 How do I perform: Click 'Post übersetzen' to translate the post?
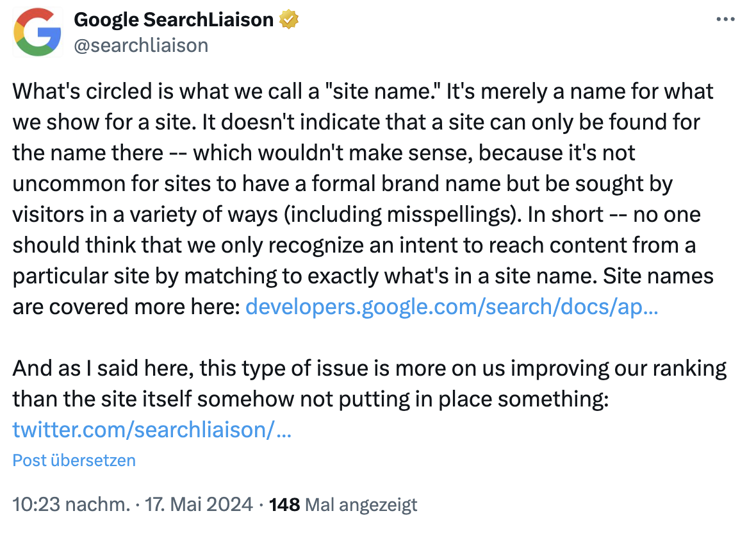73,460
